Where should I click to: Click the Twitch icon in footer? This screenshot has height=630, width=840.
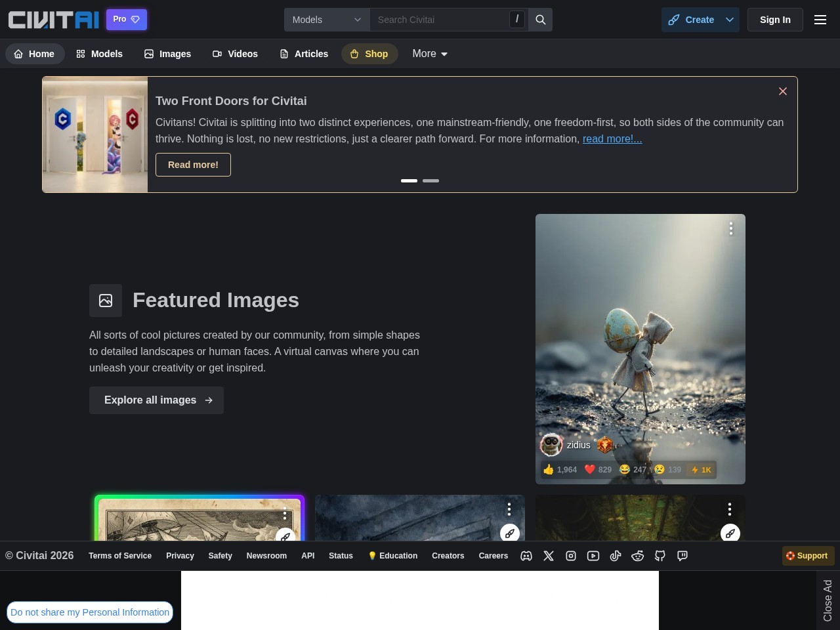682,556
